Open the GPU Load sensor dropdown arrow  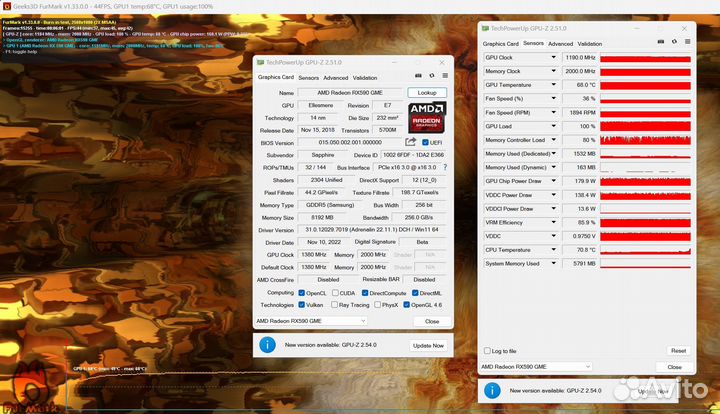pos(553,126)
